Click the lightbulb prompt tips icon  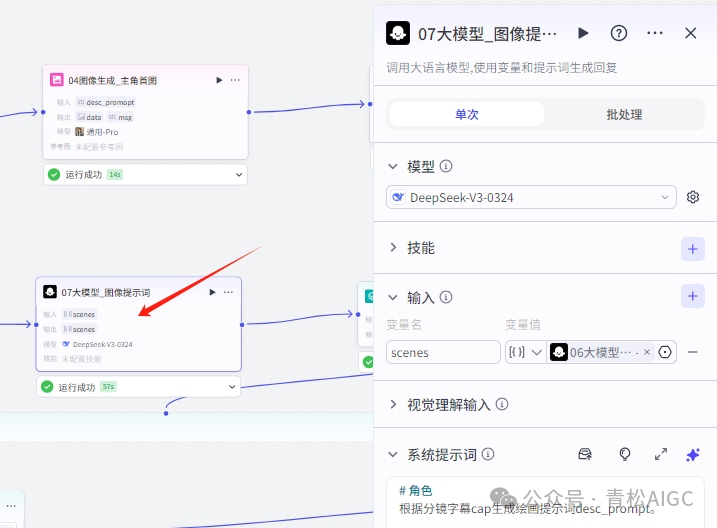(625, 454)
